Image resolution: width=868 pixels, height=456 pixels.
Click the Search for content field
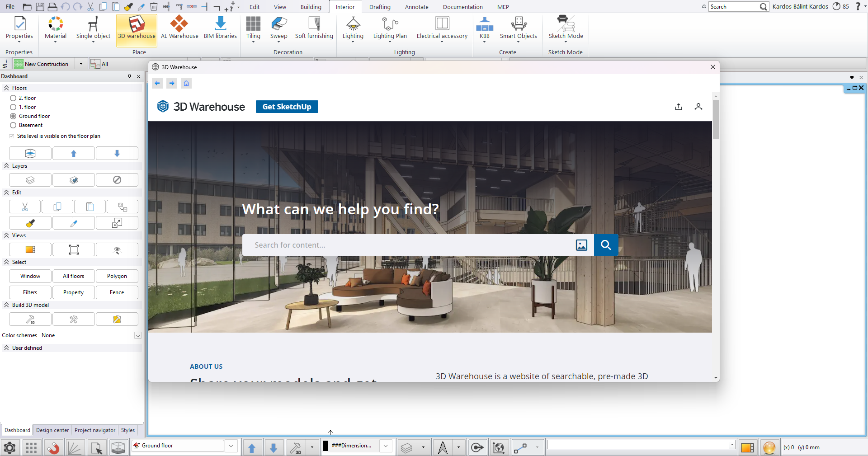coord(407,245)
